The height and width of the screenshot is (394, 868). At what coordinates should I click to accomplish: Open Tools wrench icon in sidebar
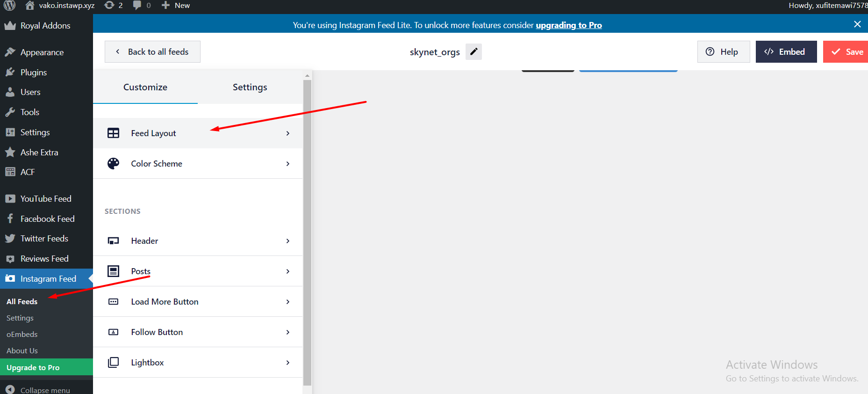pos(10,112)
